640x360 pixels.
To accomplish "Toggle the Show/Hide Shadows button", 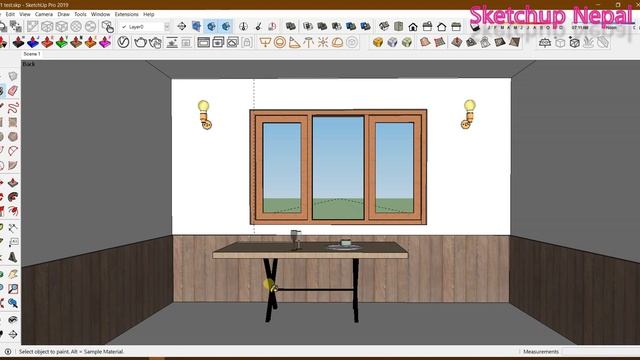I will [474, 27].
